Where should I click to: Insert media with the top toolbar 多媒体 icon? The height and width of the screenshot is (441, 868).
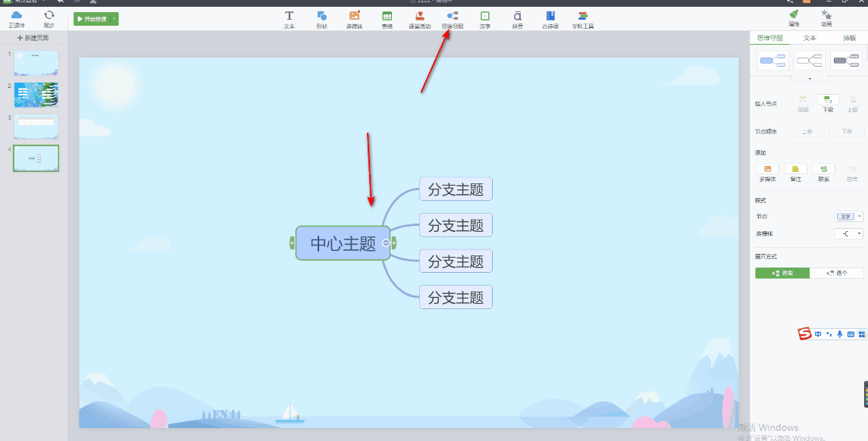[354, 19]
